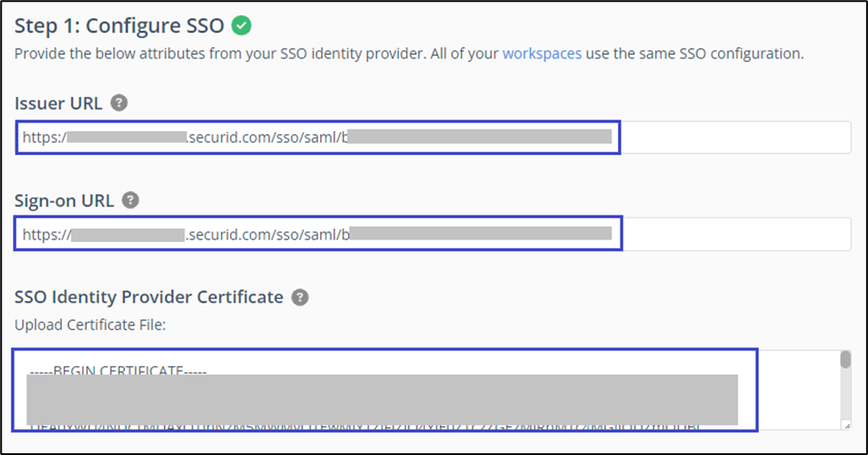Screen dimensions: 868x455
Task: Place cursor on the BEGIN CERTIFICATE line
Action: click(x=118, y=370)
